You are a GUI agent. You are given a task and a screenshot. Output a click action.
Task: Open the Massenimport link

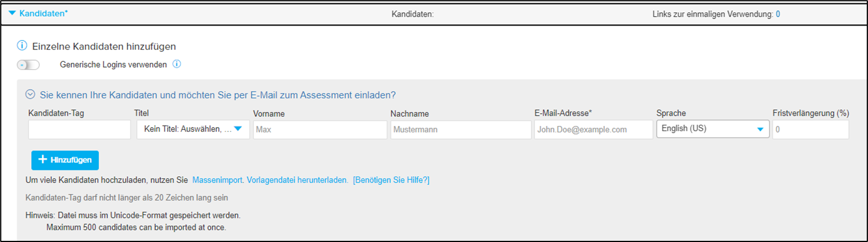click(218, 180)
